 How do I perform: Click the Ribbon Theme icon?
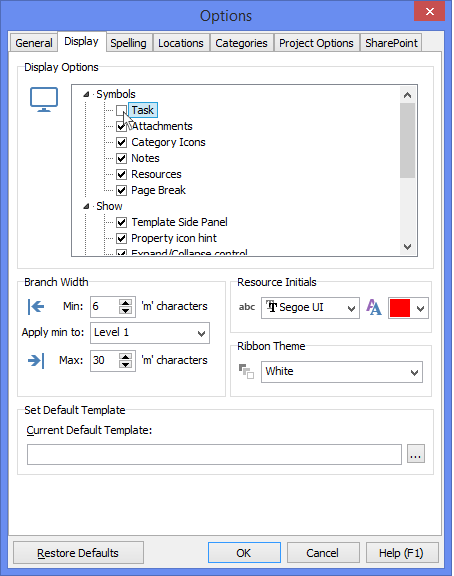point(246,371)
